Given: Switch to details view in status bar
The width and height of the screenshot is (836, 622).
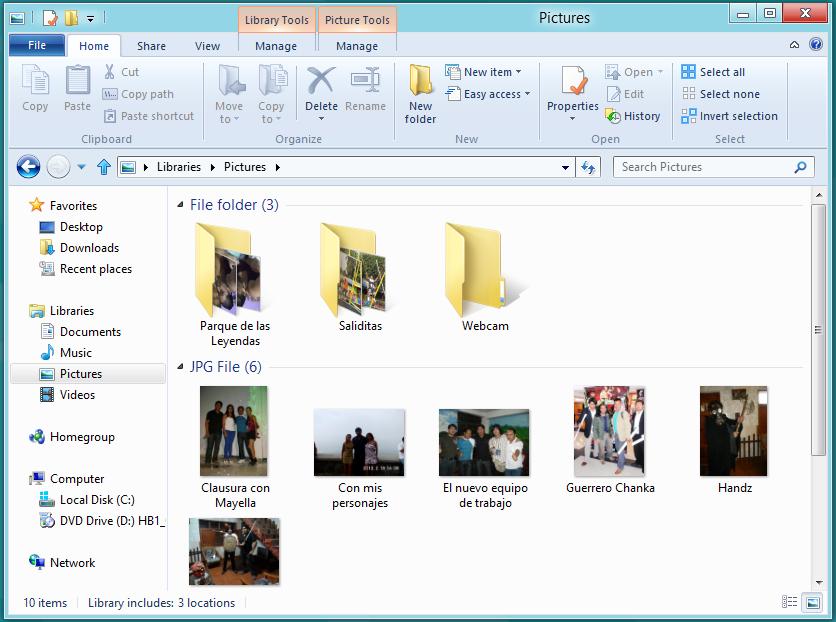Looking at the screenshot, I should (x=790, y=602).
